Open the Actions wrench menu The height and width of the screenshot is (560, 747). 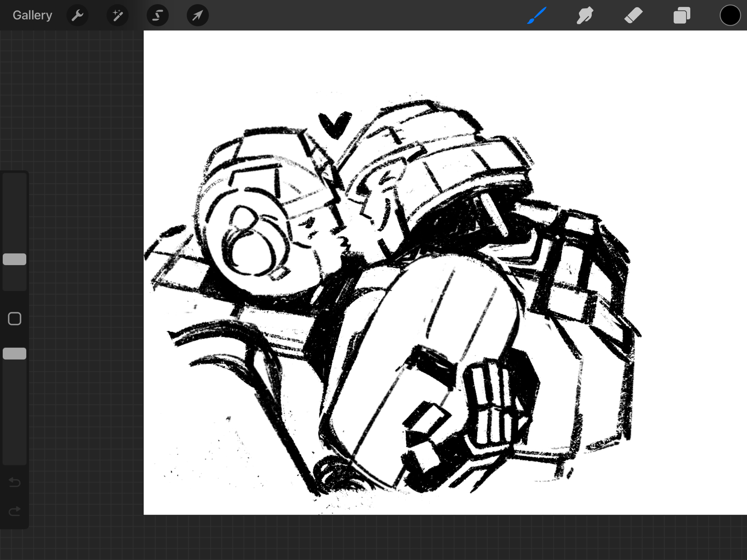(x=77, y=15)
